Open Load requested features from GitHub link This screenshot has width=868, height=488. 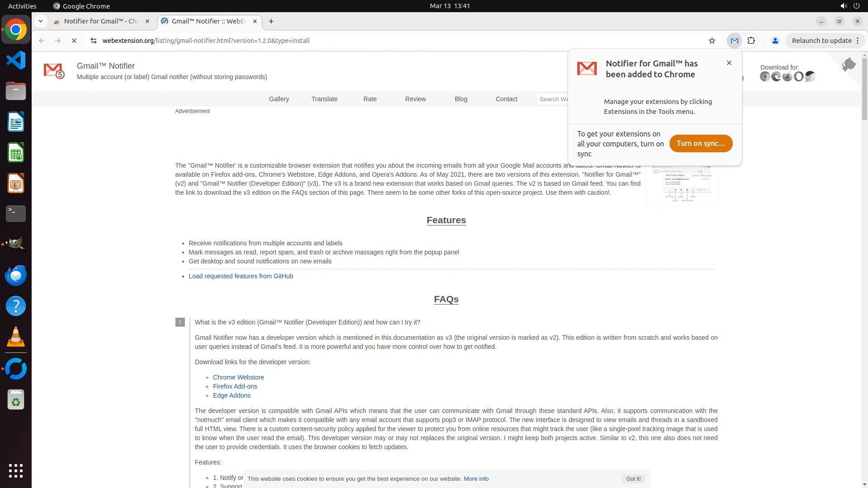pyautogui.click(x=241, y=276)
